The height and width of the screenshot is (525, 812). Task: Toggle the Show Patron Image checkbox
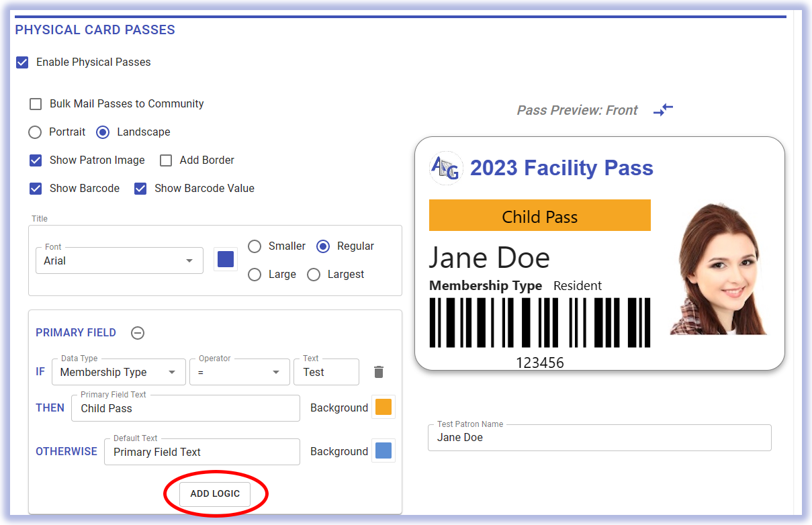pos(36,160)
